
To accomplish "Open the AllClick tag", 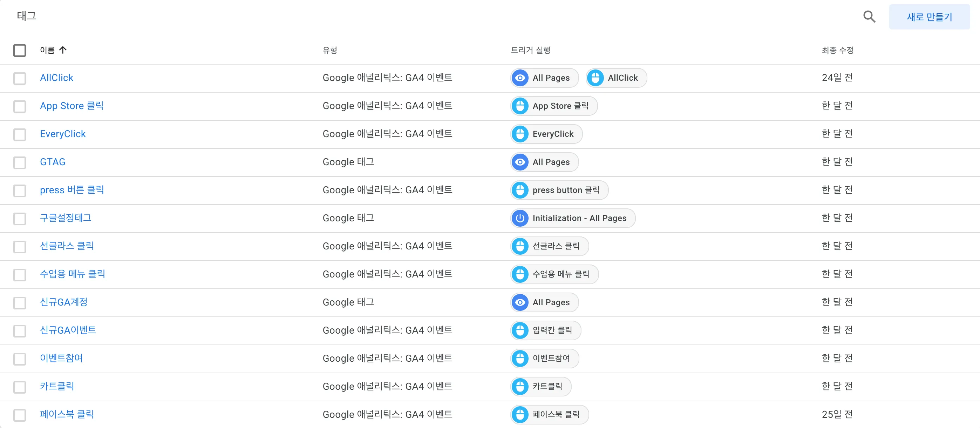I will (x=57, y=78).
